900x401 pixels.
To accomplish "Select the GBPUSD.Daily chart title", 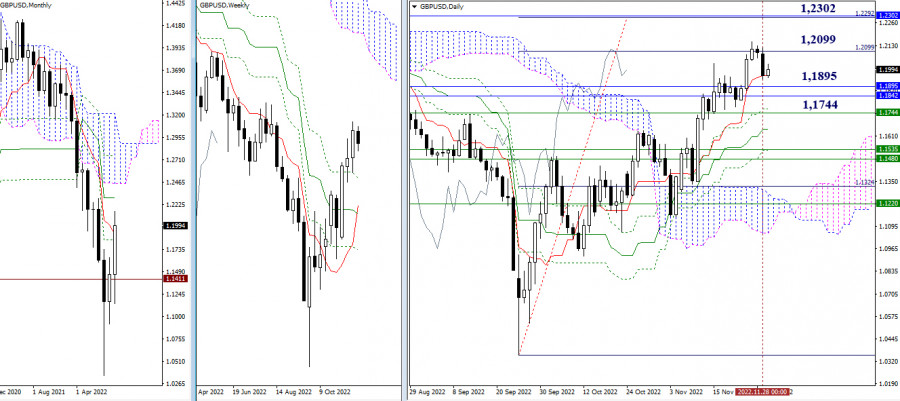I will point(442,6).
